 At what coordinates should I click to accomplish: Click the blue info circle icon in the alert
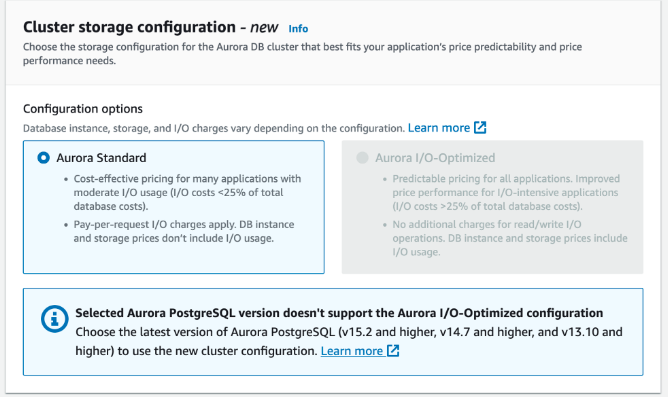tap(55, 319)
